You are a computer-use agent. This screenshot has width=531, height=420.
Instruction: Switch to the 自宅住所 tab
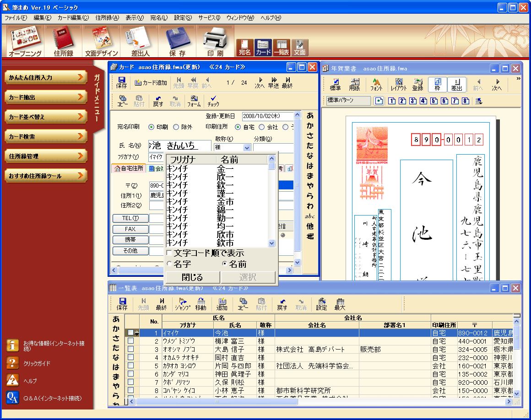129,168
